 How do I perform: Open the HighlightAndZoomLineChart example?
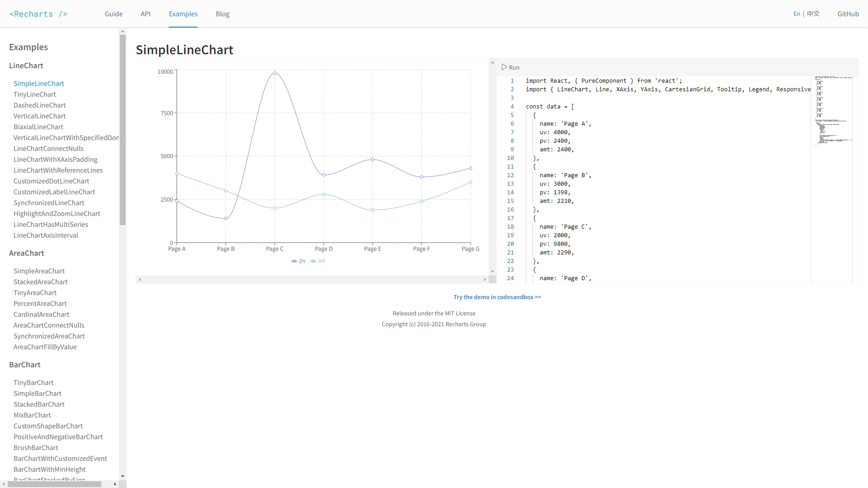(57, 213)
